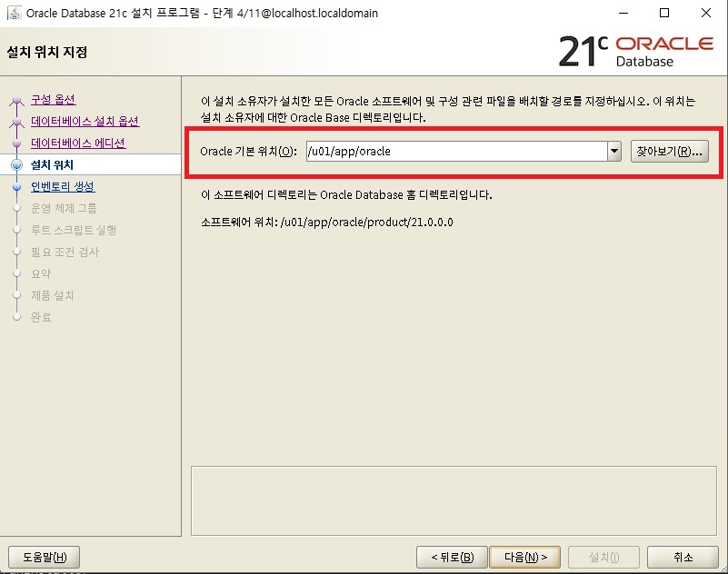This screenshot has height=574, width=728.
Task: Proceed with the 다음(N) > button
Action: (x=525, y=557)
